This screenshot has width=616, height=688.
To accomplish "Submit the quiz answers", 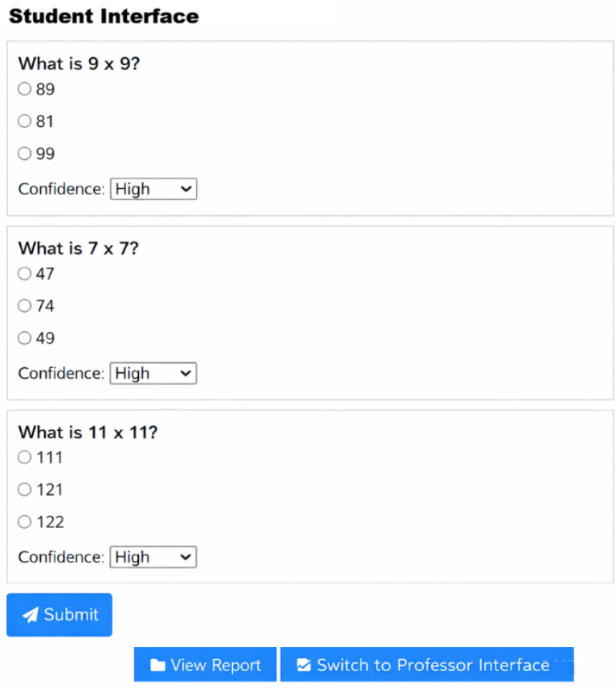I will tap(59, 615).
